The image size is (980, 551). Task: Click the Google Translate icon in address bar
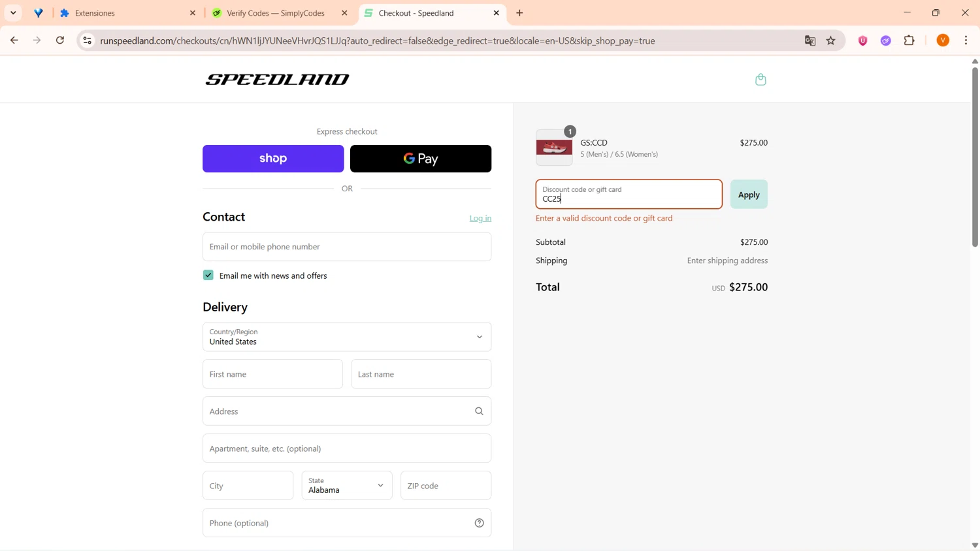point(810,40)
